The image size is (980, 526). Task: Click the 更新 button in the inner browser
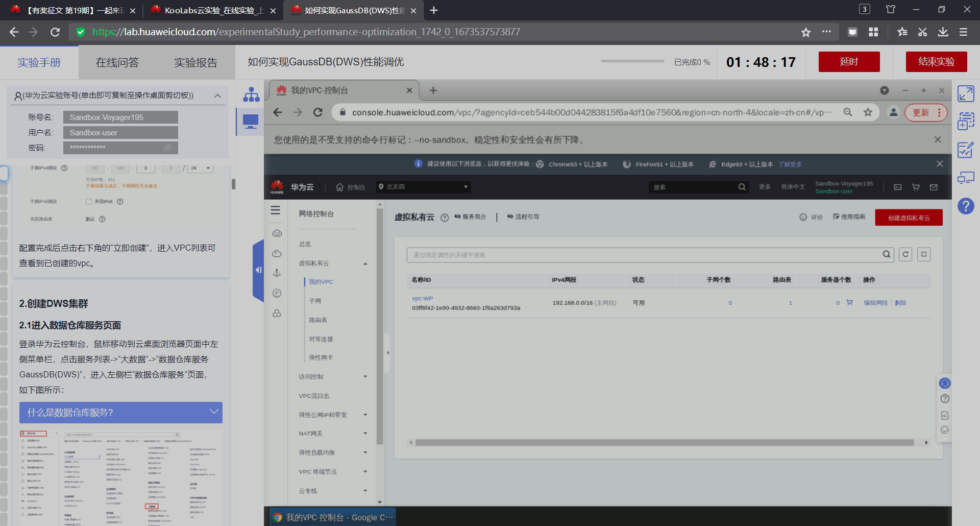926,112
